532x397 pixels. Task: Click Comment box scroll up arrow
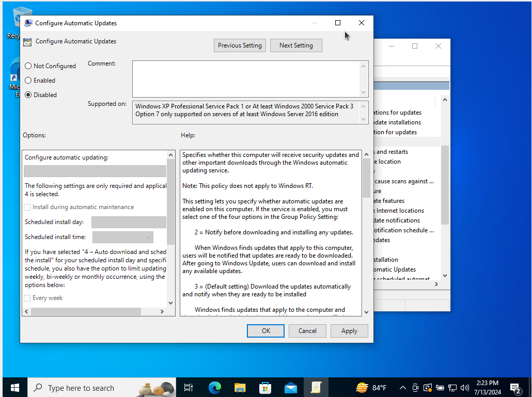point(364,66)
